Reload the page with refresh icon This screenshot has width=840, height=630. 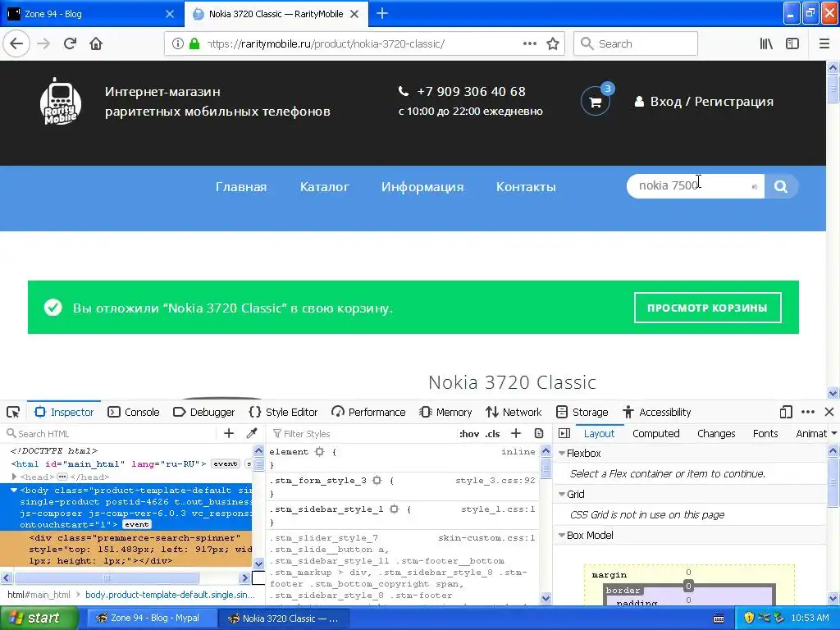(71, 44)
